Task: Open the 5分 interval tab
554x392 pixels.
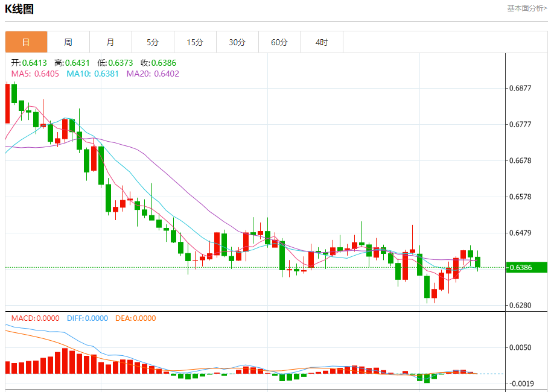Action: tap(153, 42)
